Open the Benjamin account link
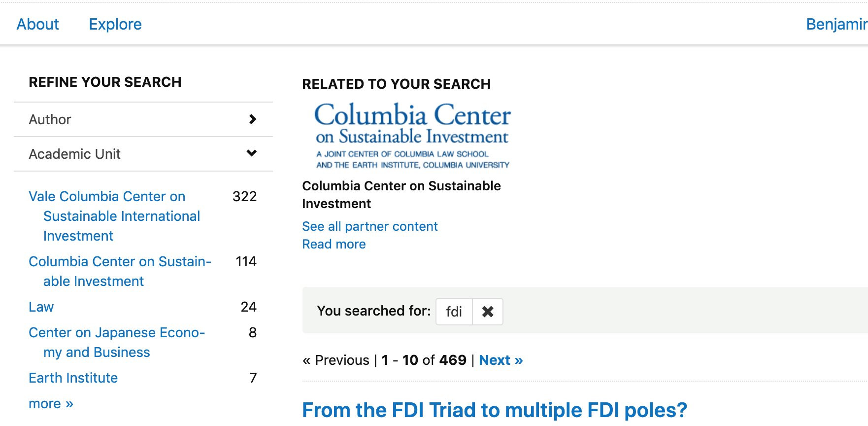The width and height of the screenshot is (868, 426). tap(836, 24)
